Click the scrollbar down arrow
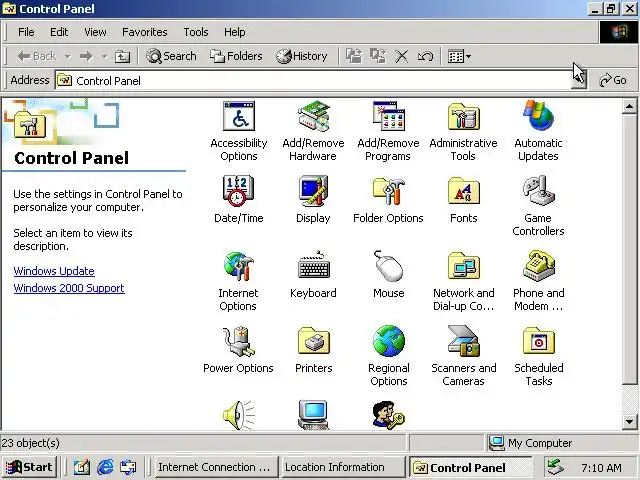The width and height of the screenshot is (640, 480). coord(629,422)
